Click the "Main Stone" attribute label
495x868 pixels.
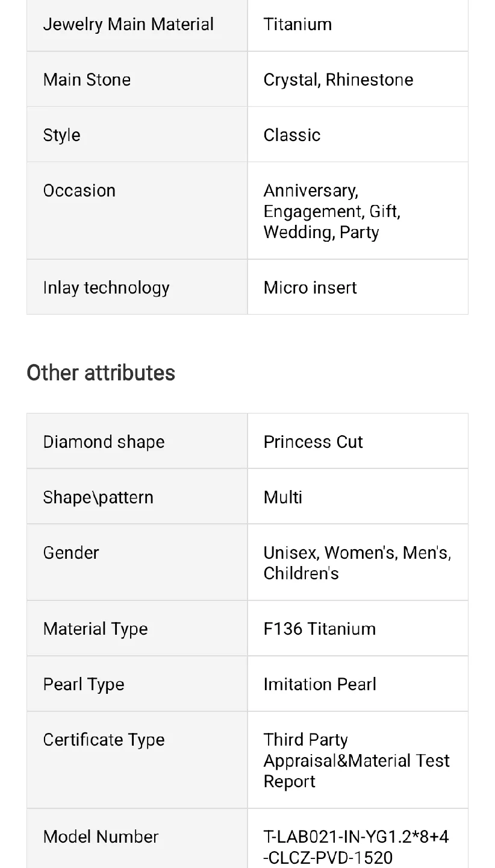coord(87,80)
